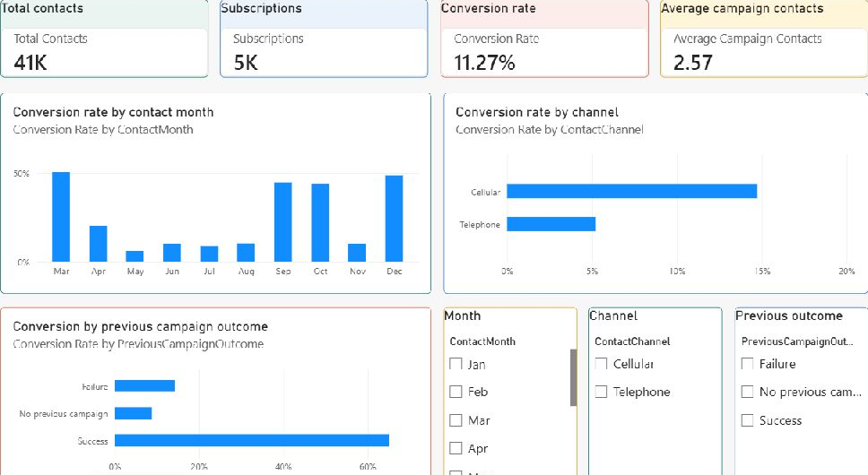Viewport: 868px width, 475px height.
Task: Click the 'Conversion rate by contact month' title
Action: [x=114, y=112]
